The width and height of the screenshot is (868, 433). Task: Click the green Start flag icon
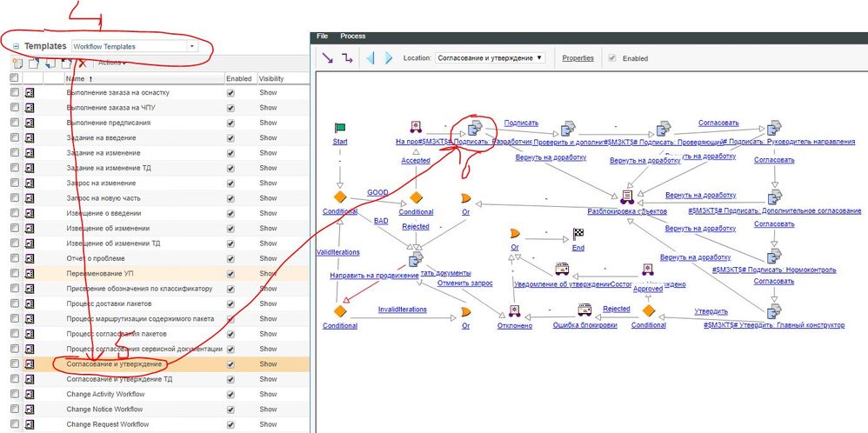coord(340,128)
